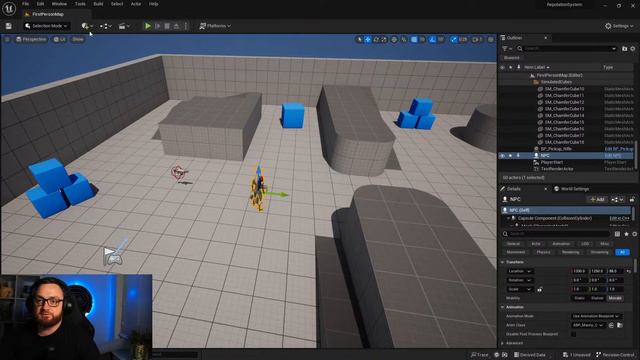The width and height of the screenshot is (640, 360).
Task: Sort Outliner by Item Label column
Action: tap(537, 67)
